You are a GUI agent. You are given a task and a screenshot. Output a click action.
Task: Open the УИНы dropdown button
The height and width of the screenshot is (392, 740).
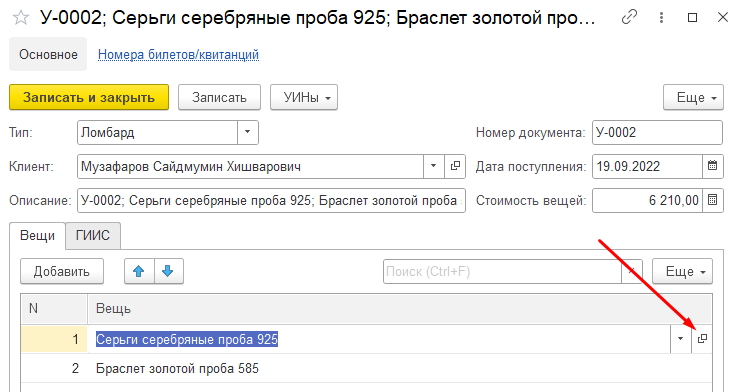coord(304,98)
